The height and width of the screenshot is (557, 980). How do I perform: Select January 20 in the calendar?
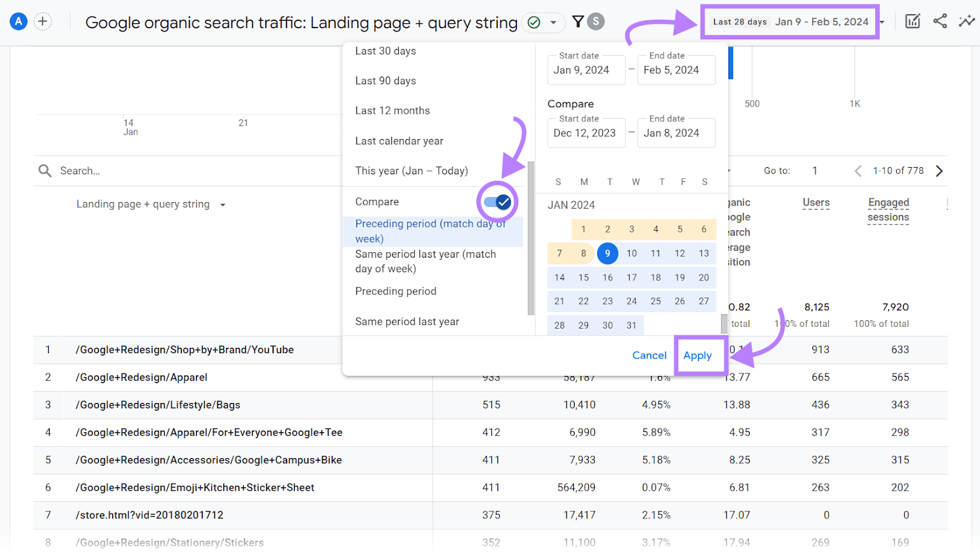(704, 277)
